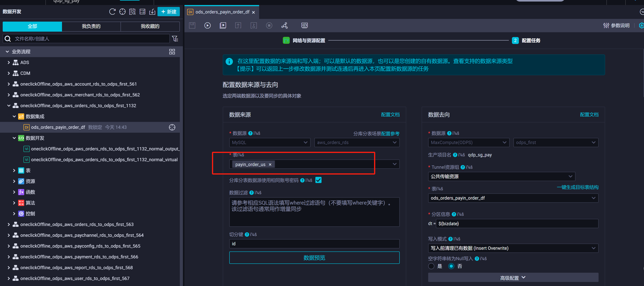Click the 数据过滤 where clause textarea

314,212
